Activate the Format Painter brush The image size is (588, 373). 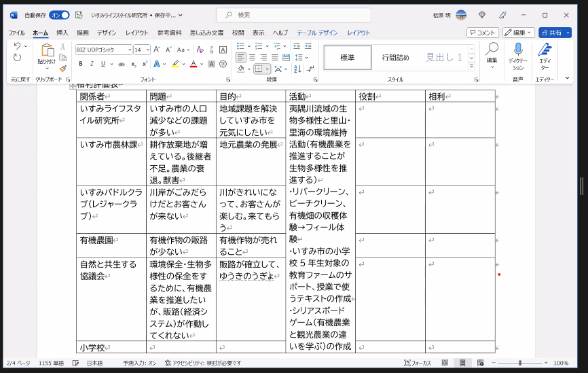63,69
